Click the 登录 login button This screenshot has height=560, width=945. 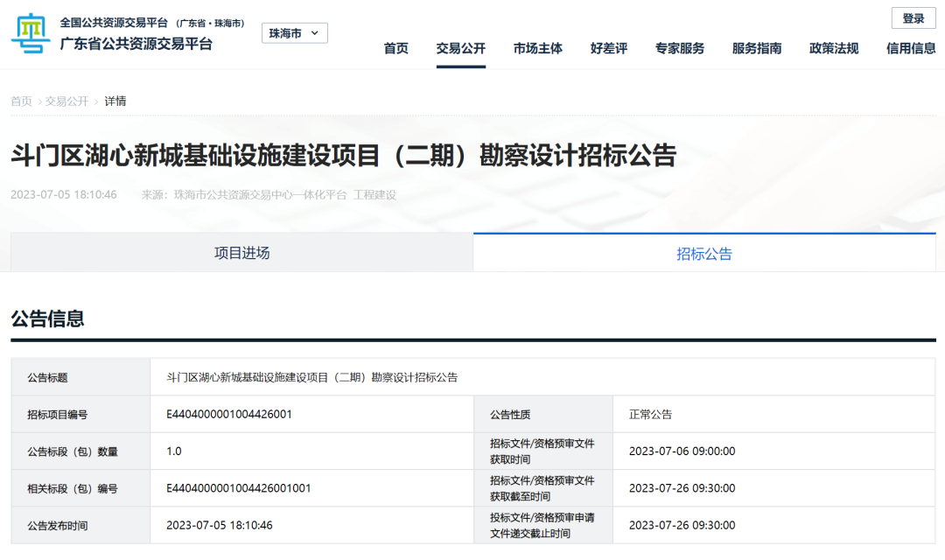tap(913, 18)
